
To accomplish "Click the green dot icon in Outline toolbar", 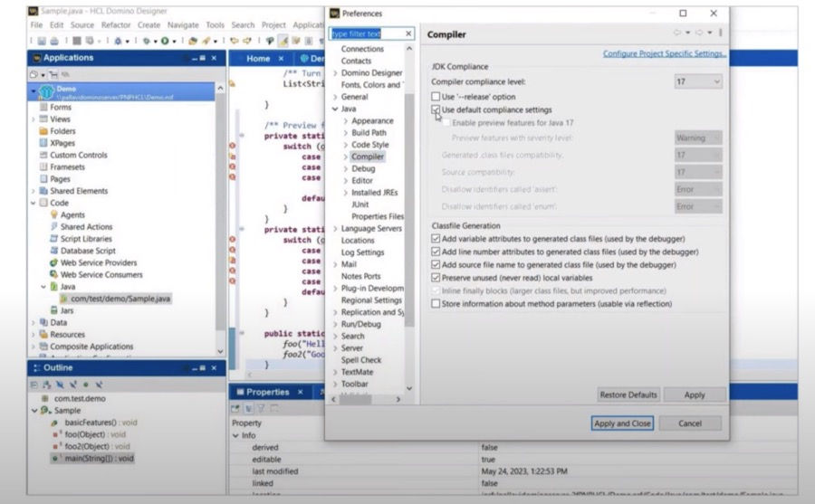I will coord(86,385).
